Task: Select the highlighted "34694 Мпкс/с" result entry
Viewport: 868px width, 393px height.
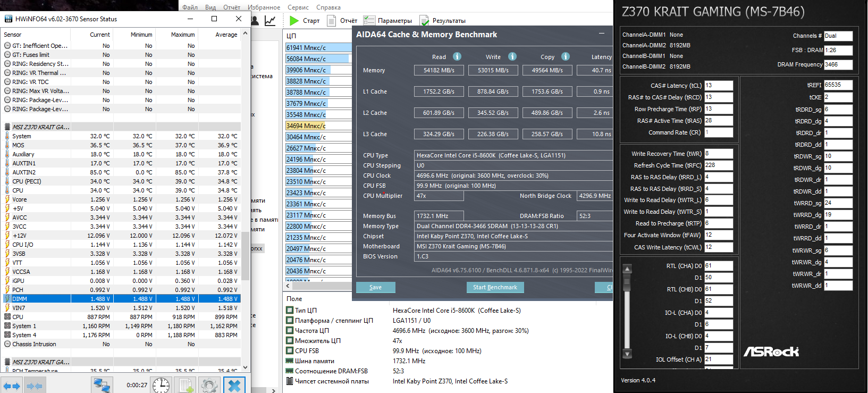Action: (x=318, y=126)
